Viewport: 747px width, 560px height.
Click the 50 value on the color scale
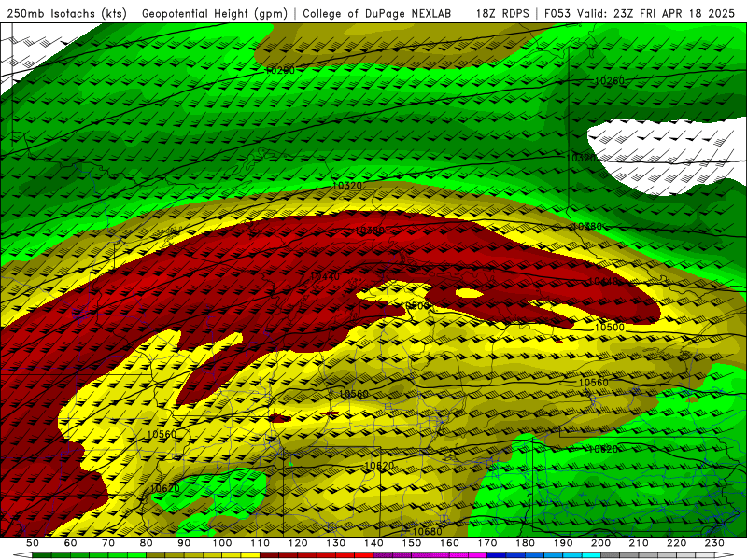pyautogui.click(x=32, y=543)
